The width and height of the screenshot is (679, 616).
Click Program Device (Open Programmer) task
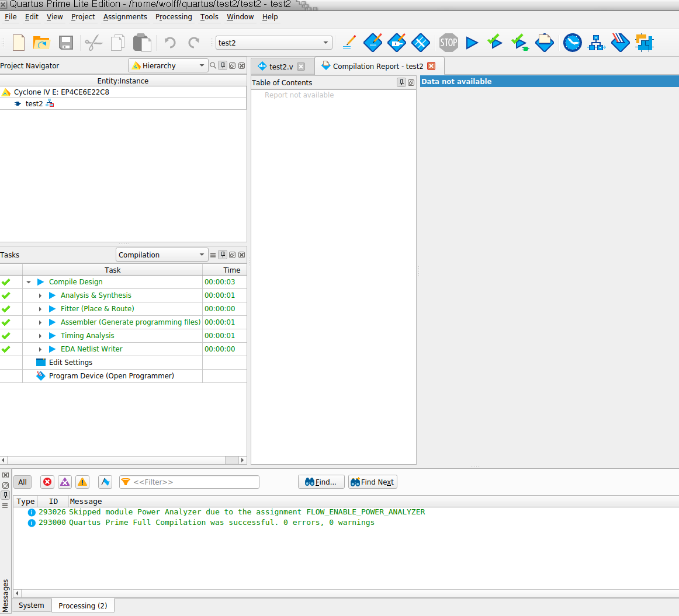pos(111,376)
